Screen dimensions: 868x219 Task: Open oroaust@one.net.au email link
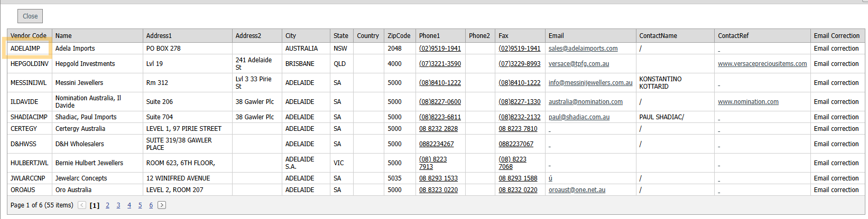tap(577, 190)
